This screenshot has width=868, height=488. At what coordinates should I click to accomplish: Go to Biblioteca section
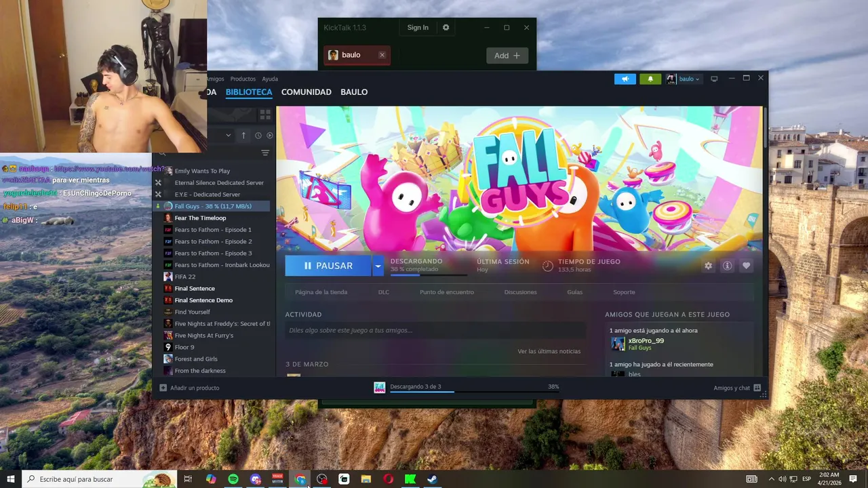[x=249, y=92]
